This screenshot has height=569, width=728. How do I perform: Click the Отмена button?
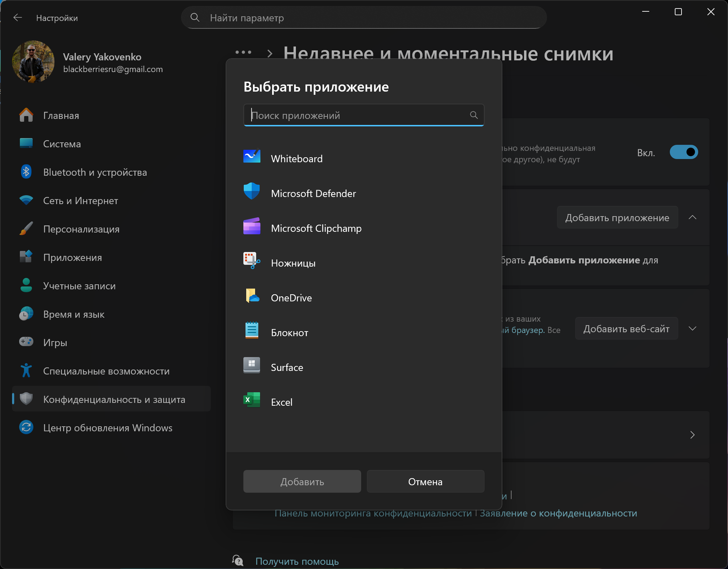(425, 482)
